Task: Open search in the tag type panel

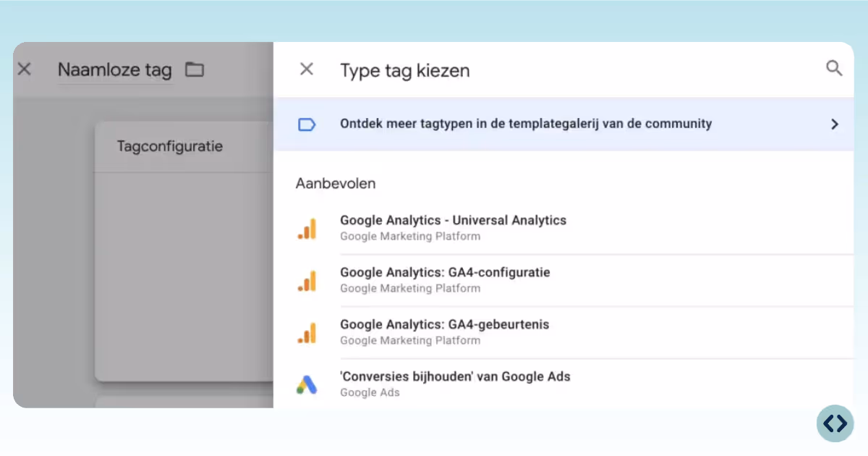Action: 834,69
